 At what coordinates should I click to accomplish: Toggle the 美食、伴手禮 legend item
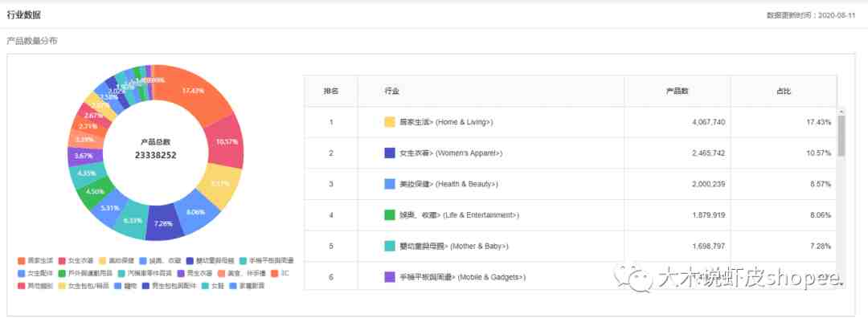tap(242, 273)
